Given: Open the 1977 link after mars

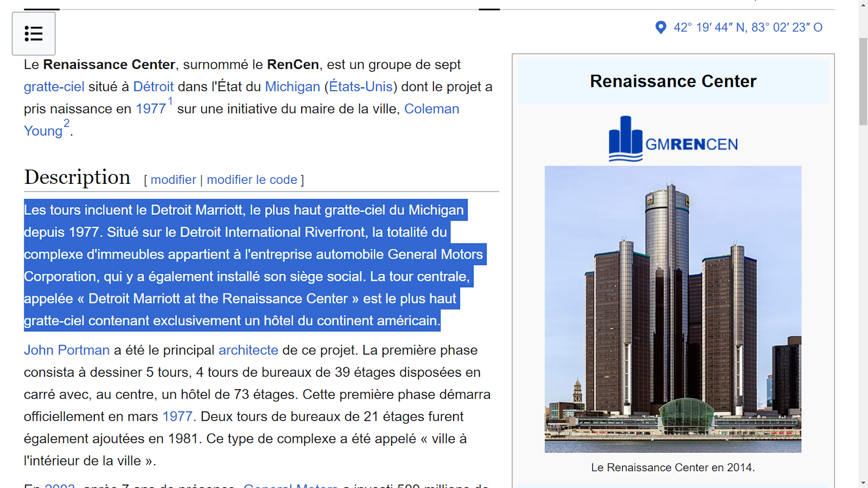Looking at the screenshot, I should point(177,416).
